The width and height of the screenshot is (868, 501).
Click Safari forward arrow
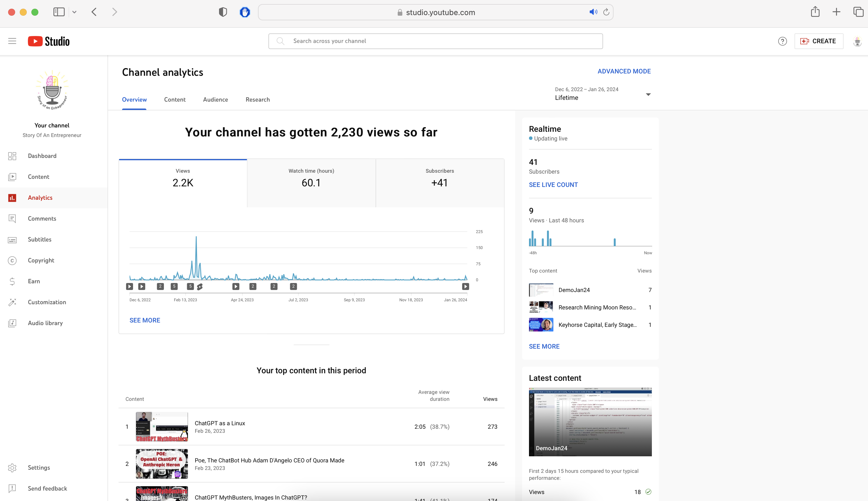point(115,12)
